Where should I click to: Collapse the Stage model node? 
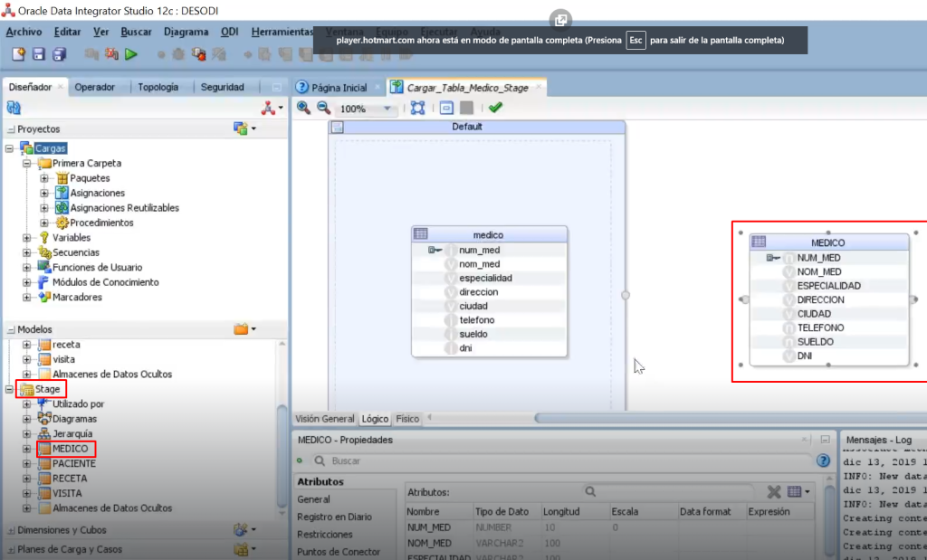click(x=9, y=389)
